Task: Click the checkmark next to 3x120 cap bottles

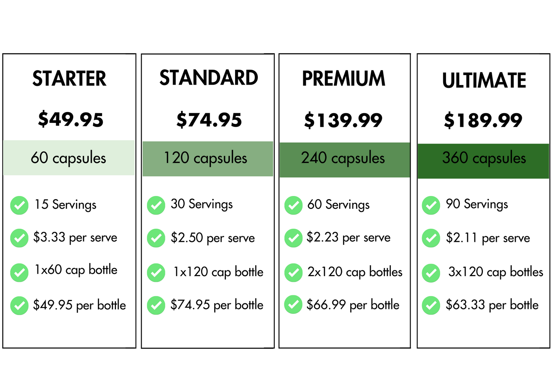Action: [x=431, y=273]
